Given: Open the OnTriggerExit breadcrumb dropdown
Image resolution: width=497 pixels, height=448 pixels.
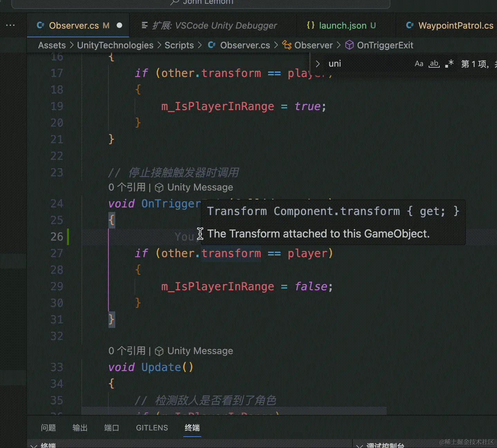Looking at the screenshot, I should tap(385, 45).
